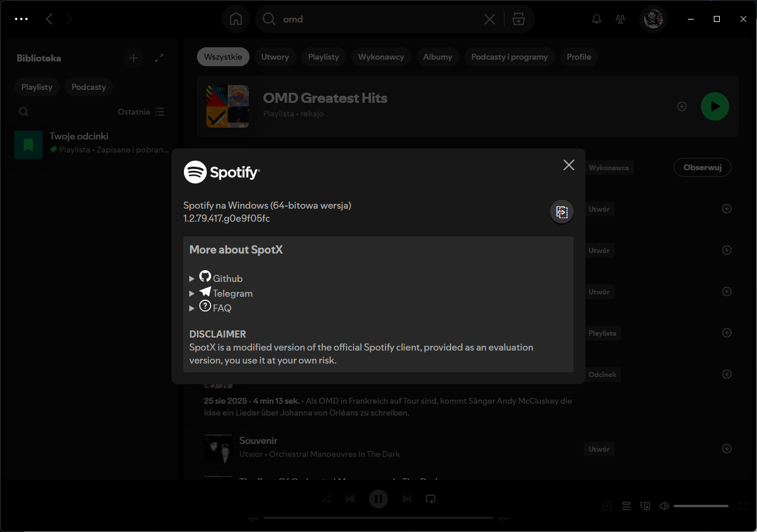Open the connect to device menu

point(645,506)
